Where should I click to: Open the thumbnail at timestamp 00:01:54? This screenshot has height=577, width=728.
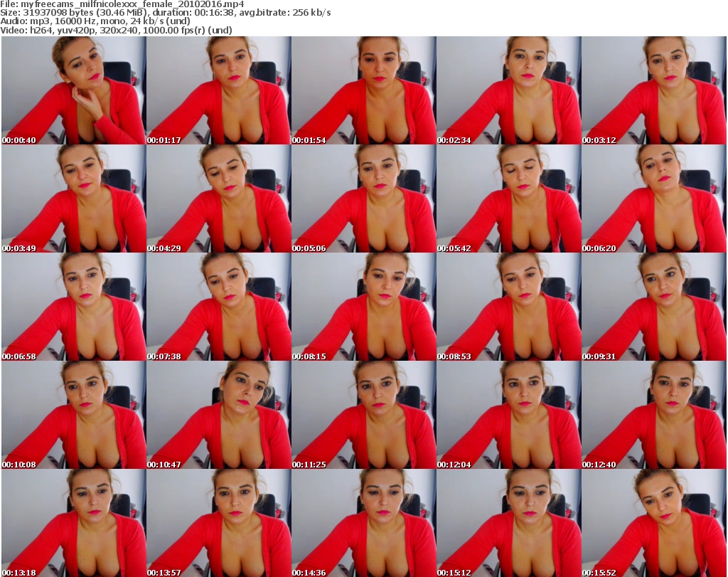363,90
